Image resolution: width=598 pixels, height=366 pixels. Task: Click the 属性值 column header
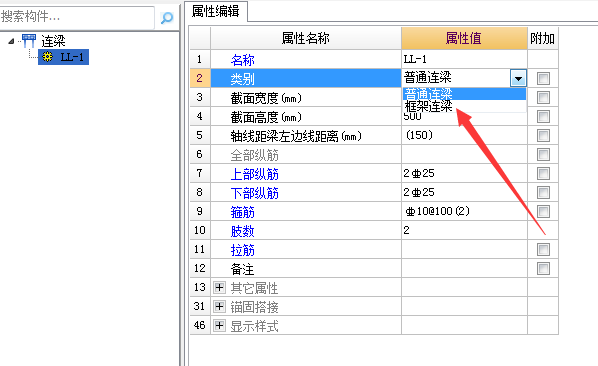464,38
